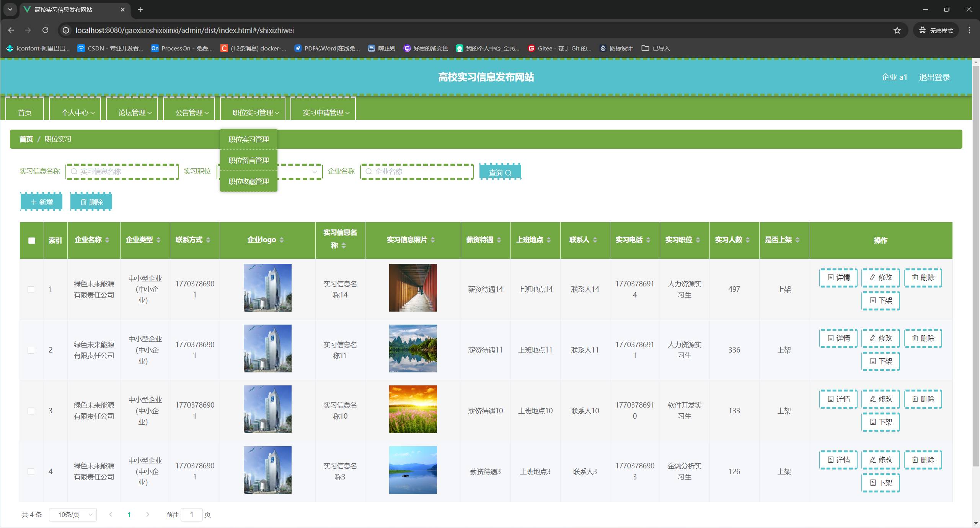Click the Gitee bookmark icon

tap(531, 48)
